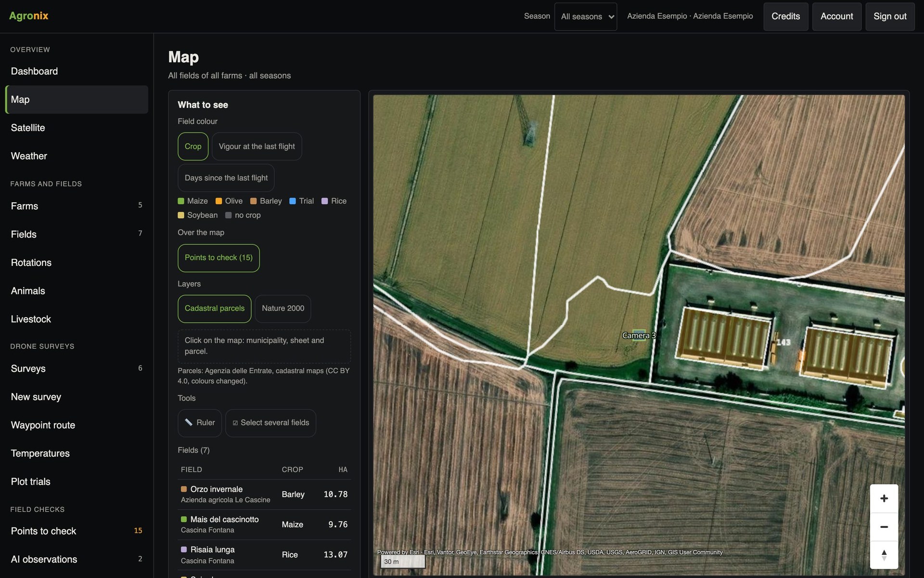Viewport: 924px width, 578px height.
Task: Colour fields by Days since the last flight
Action: coord(226,178)
